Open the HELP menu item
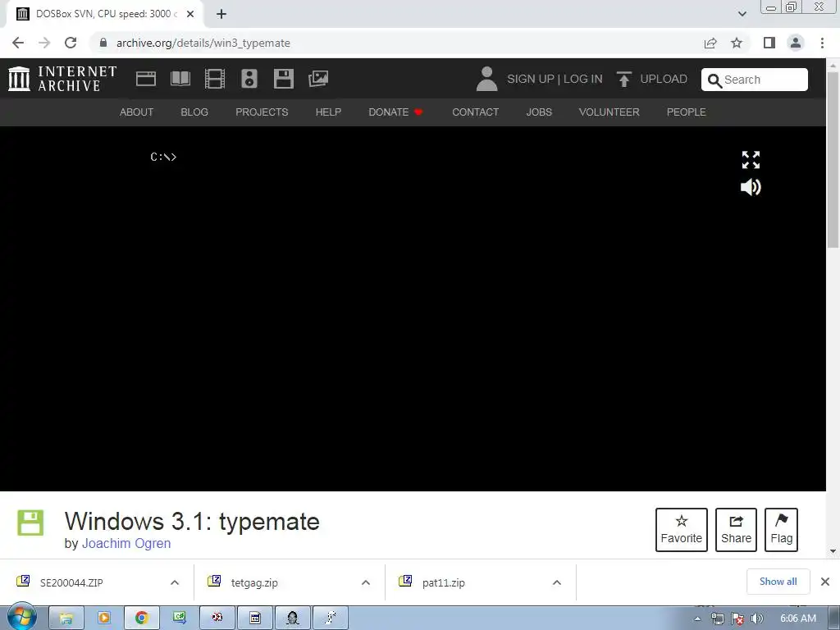840x630 pixels. tap(328, 112)
